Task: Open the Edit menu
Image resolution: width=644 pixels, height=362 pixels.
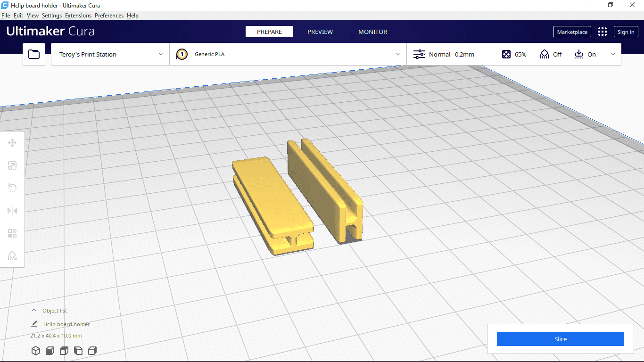Action: point(18,16)
